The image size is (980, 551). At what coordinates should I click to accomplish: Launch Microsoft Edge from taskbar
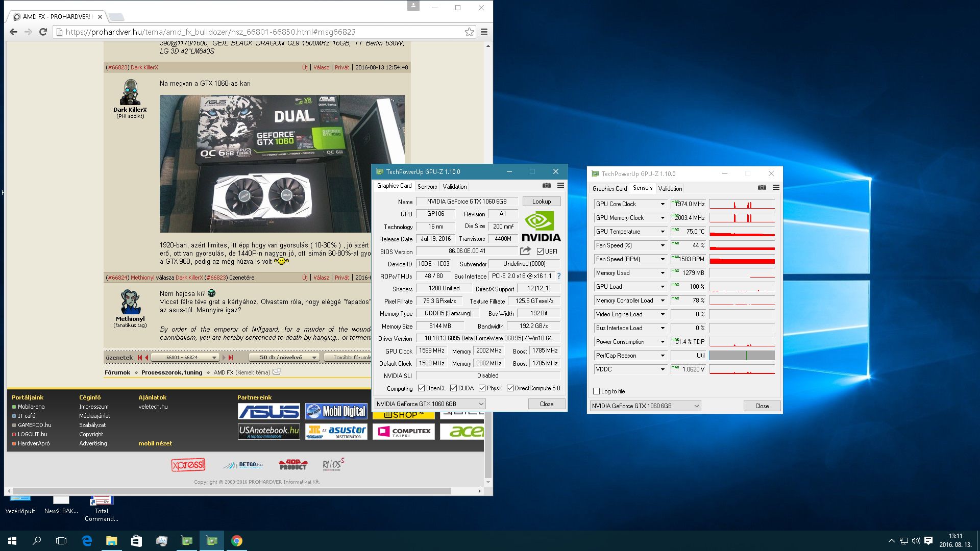tap(87, 541)
